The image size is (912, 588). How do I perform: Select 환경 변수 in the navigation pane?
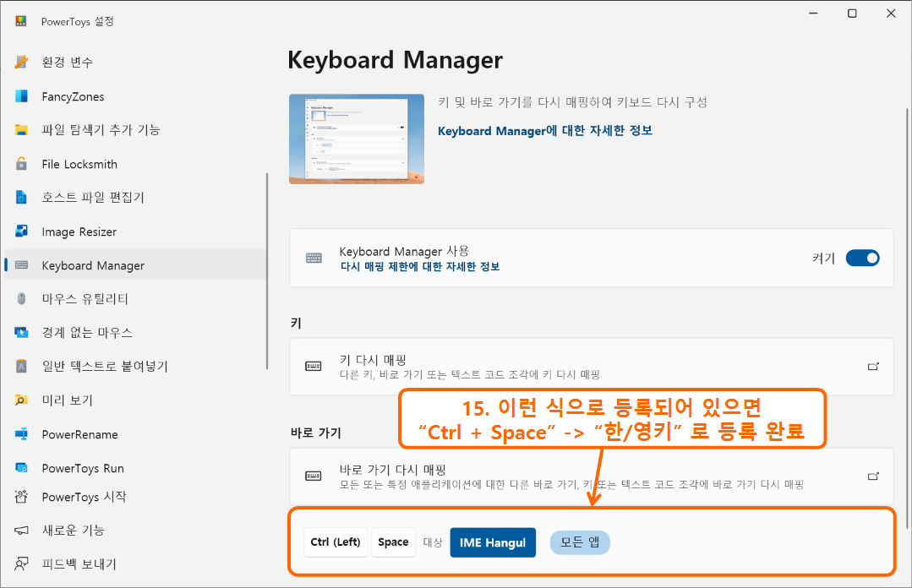pos(20,62)
